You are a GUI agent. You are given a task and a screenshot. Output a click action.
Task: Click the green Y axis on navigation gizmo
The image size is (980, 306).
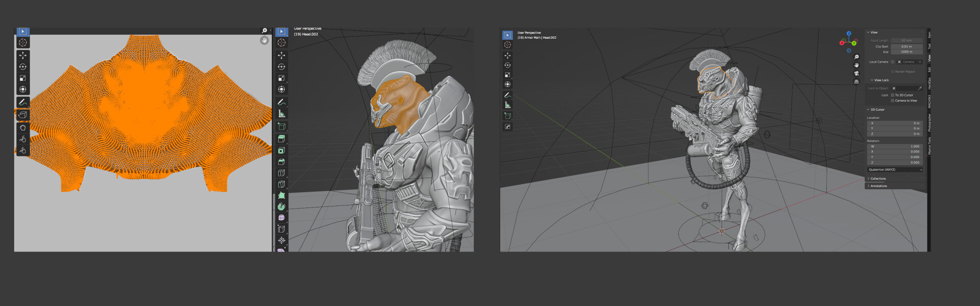[854, 43]
